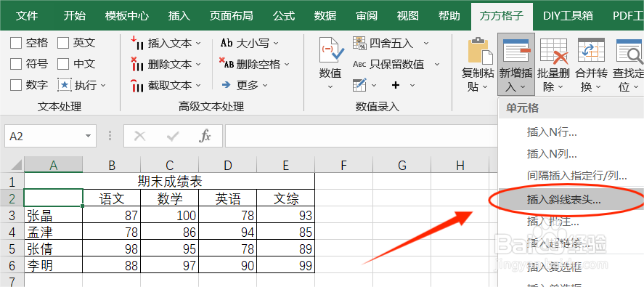This screenshot has width=644, height=287.
Task: Click the pencil-and-sheet icon in 数值录入
Action: tap(359, 85)
